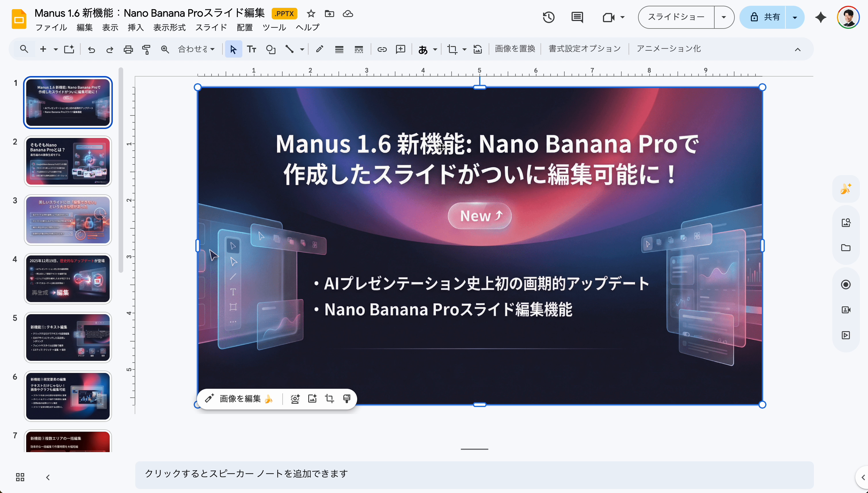Screen dimensions: 868x493
Task: Click the screen recording icon in the right sidebar
Action: pyautogui.click(x=846, y=285)
